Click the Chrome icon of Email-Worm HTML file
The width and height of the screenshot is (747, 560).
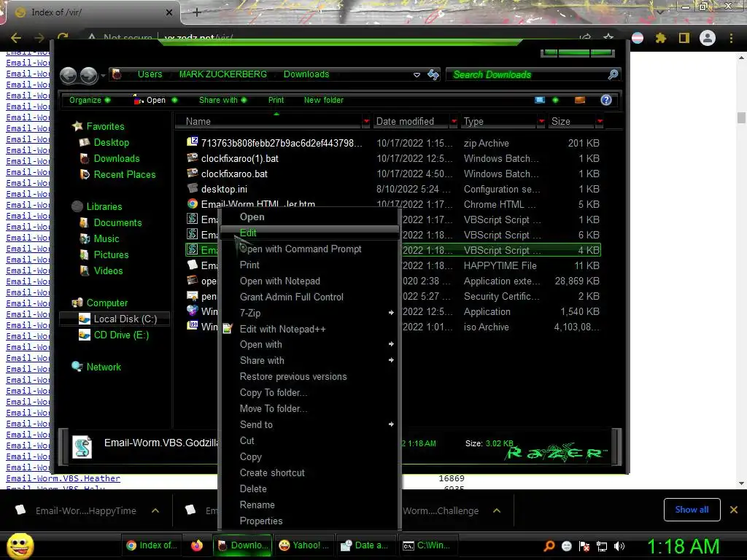pyautogui.click(x=192, y=204)
